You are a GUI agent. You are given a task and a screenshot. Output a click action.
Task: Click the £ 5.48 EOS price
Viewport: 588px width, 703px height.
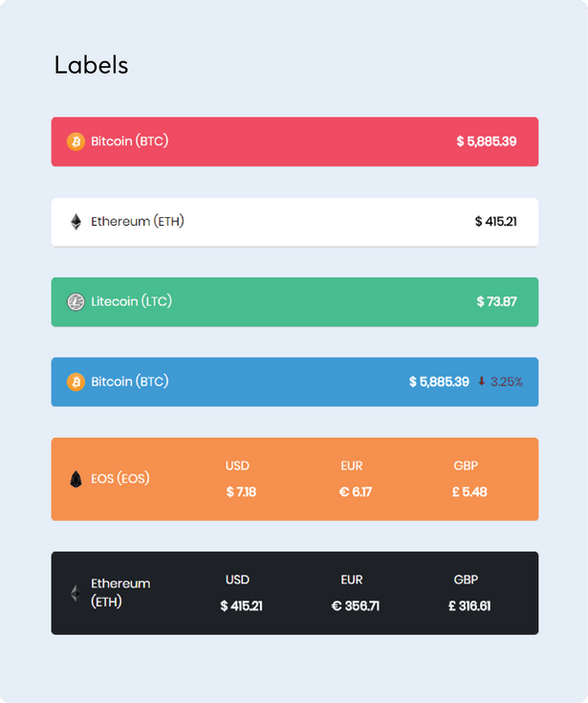(x=469, y=493)
